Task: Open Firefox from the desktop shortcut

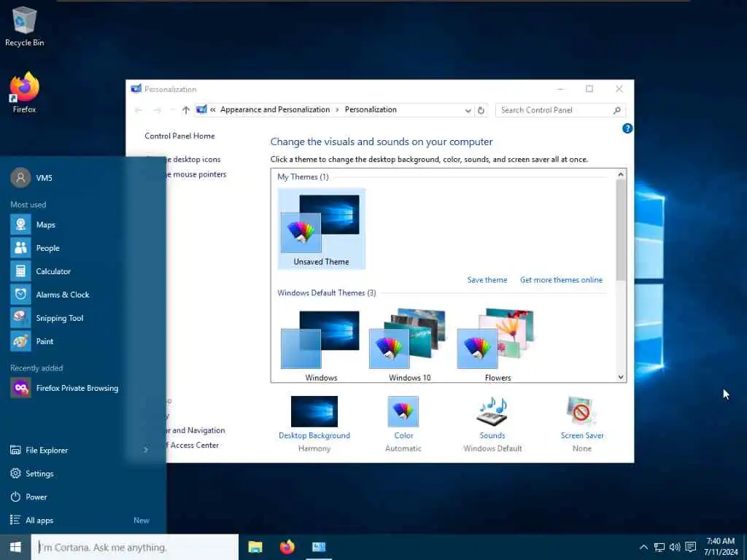Action: tap(24, 93)
